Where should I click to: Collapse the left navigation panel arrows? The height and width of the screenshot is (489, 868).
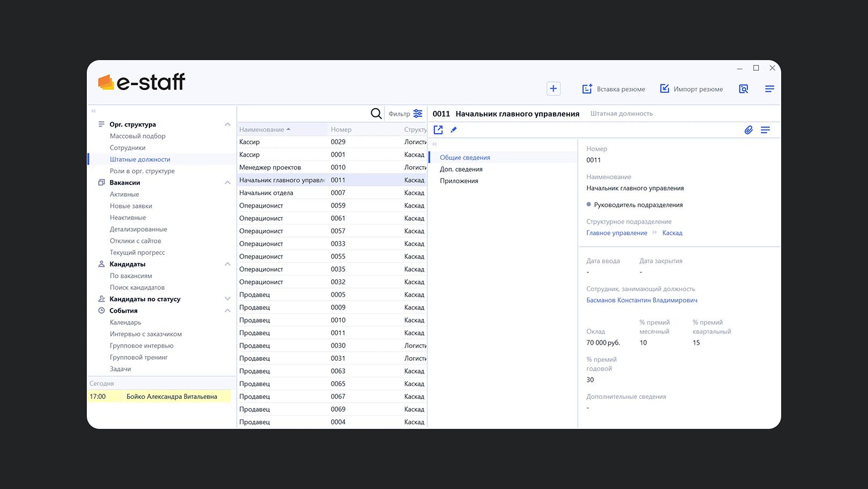93,111
